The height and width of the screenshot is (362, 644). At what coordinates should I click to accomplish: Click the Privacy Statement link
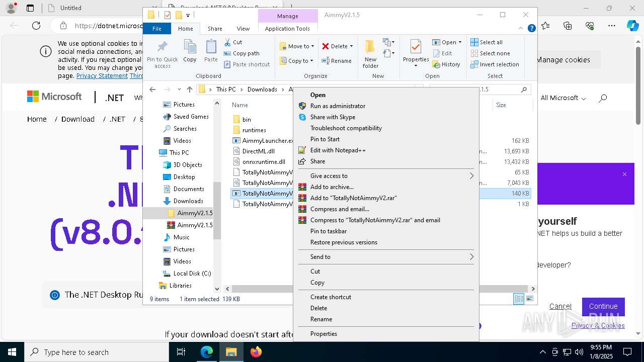point(102,76)
